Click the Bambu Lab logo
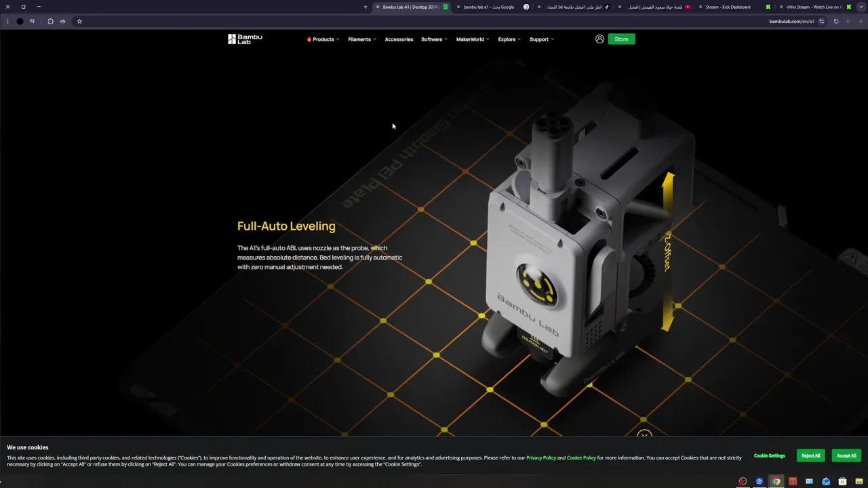This screenshot has width=868, height=488. [245, 39]
